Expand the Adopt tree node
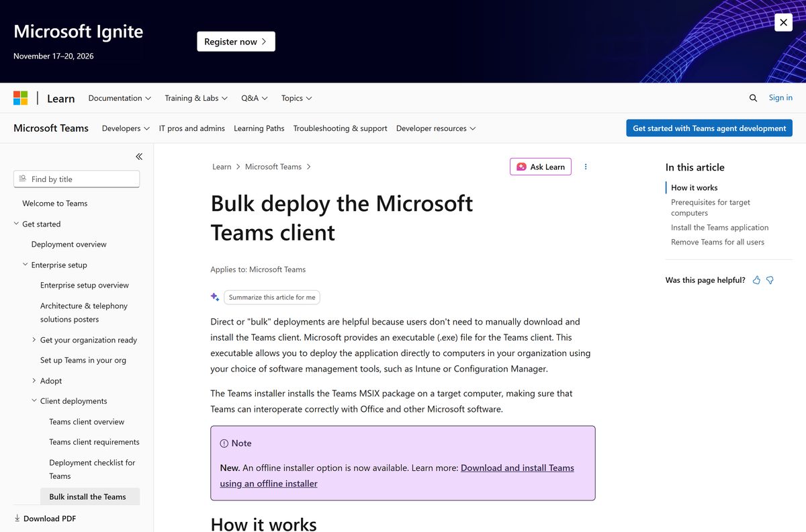 click(34, 381)
